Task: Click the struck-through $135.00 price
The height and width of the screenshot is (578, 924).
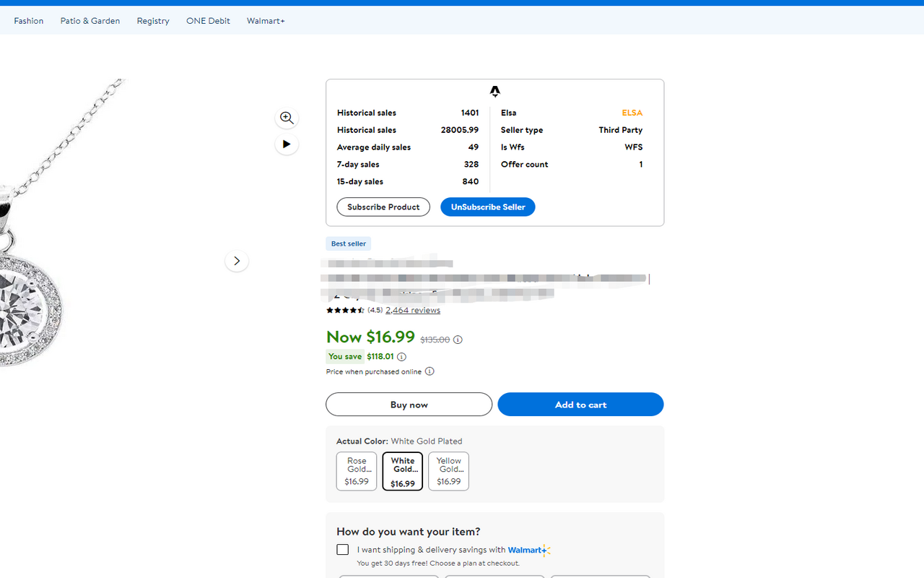Action: 435,340
